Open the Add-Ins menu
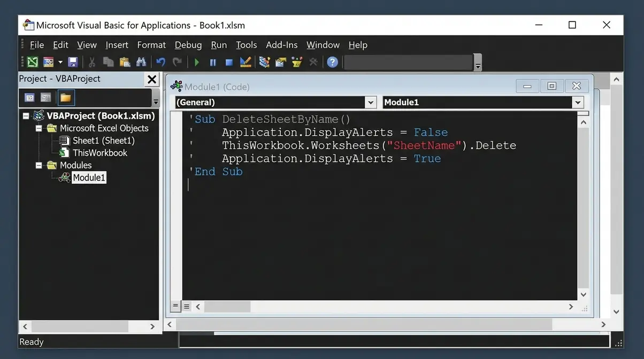This screenshot has height=359, width=644. pos(281,45)
